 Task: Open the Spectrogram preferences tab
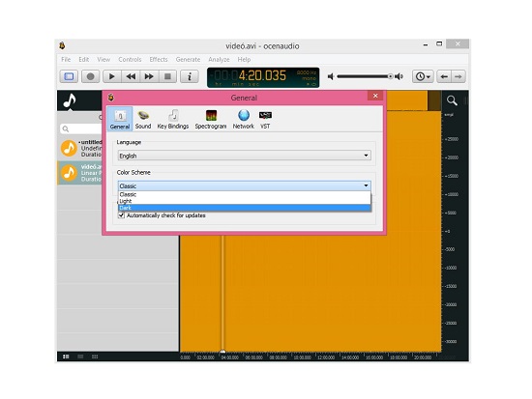point(211,119)
